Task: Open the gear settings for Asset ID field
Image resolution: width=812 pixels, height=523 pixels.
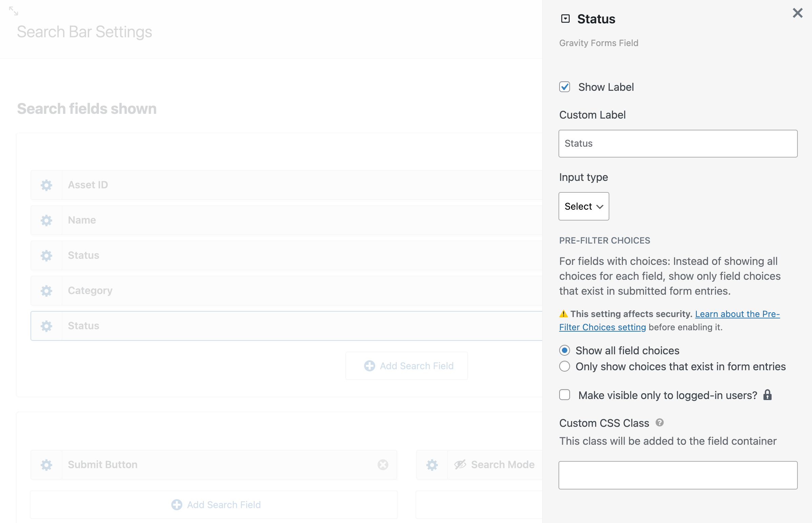Action: click(46, 185)
